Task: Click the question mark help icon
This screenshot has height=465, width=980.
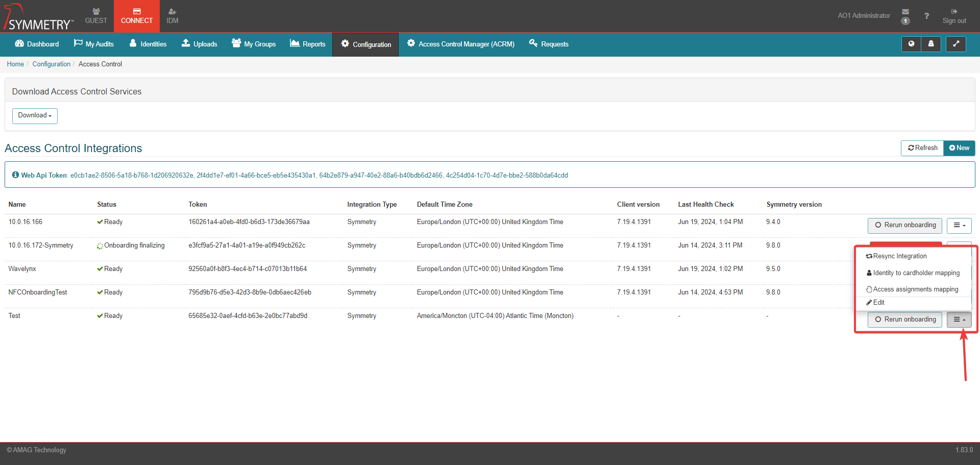Action: click(926, 16)
